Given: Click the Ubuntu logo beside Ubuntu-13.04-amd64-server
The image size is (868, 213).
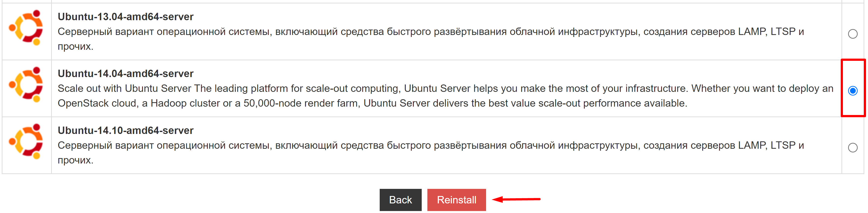Looking at the screenshot, I should [26, 28].
